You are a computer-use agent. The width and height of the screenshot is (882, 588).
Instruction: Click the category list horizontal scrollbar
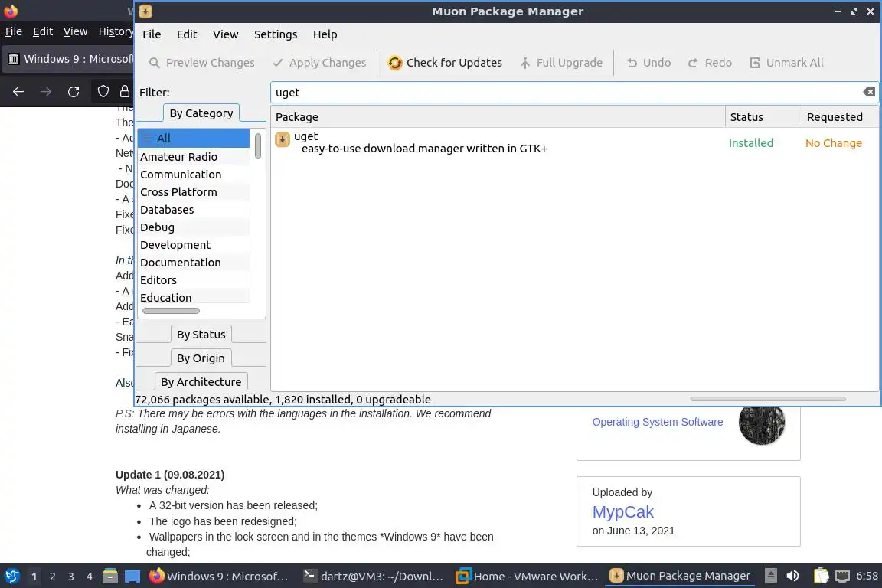click(171, 311)
